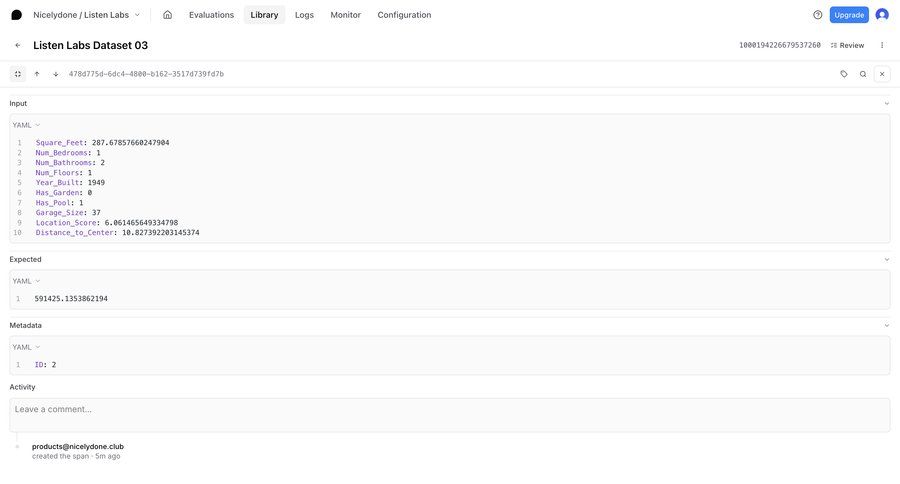This screenshot has height=484, width=900.
Task: Click the Activity section label
Action: click(22, 388)
